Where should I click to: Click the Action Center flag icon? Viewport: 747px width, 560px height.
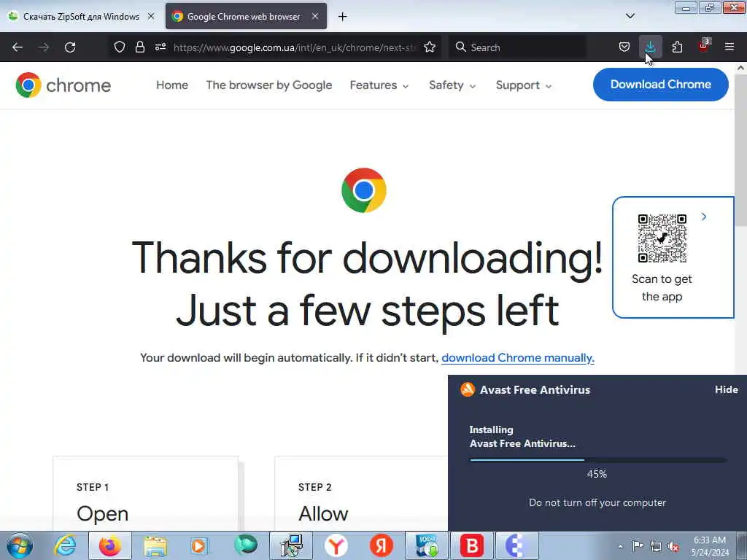point(638,546)
